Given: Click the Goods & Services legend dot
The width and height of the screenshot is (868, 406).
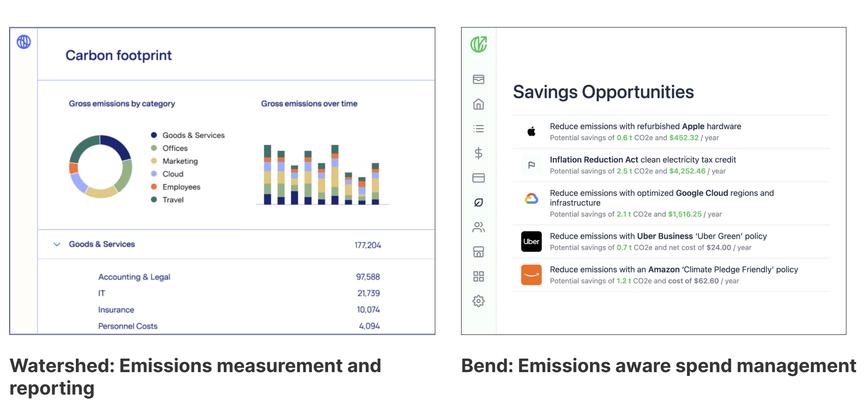Looking at the screenshot, I should pyautogui.click(x=154, y=135).
